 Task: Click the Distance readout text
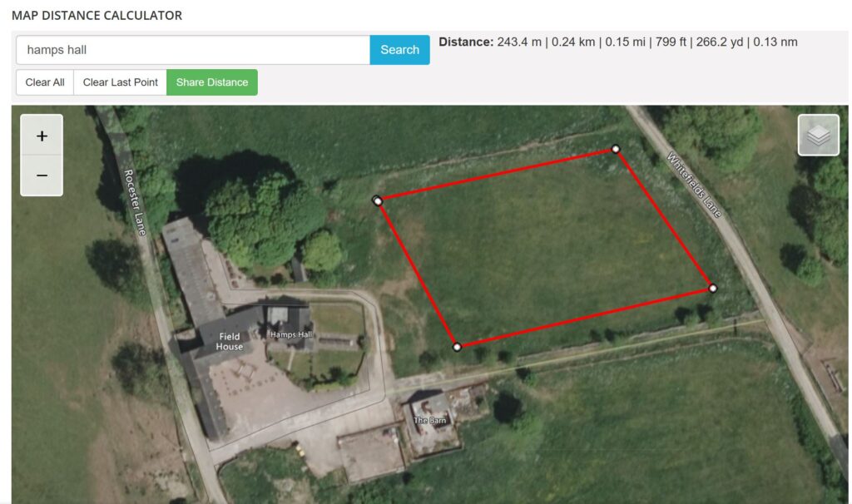pyautogui.click(x=618, y=42)
